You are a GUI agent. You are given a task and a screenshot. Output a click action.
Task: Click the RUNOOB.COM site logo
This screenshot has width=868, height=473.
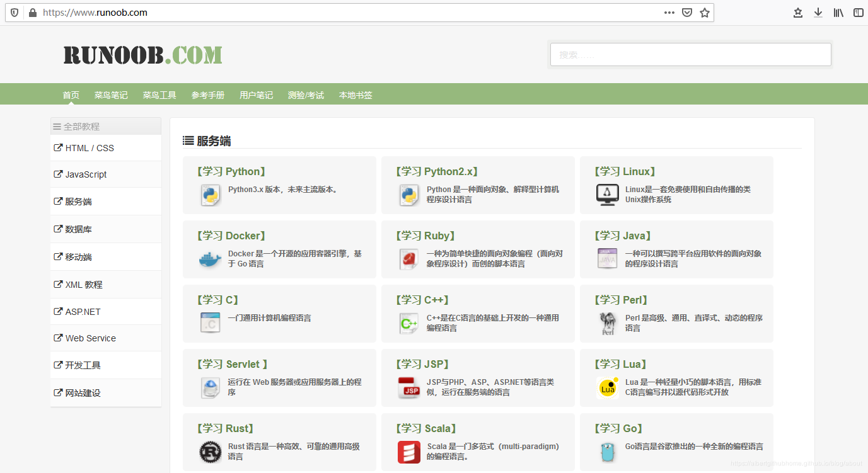click(x=142, y=55)
